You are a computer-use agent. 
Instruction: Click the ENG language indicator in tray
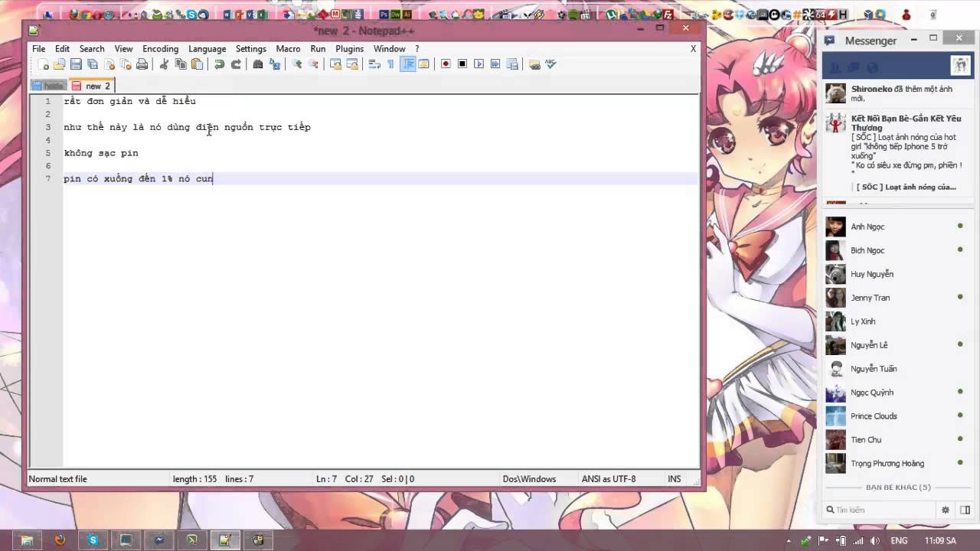[x=899, y=540]
